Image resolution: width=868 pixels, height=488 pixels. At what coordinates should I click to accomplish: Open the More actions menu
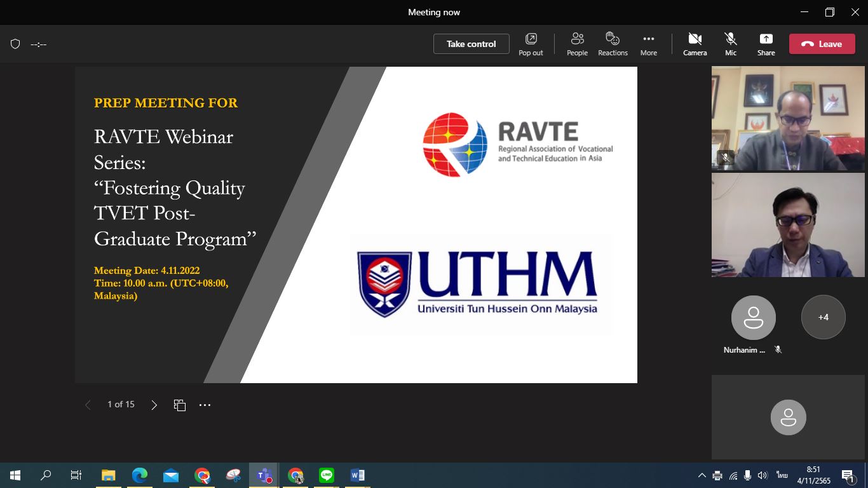point(648,44)
